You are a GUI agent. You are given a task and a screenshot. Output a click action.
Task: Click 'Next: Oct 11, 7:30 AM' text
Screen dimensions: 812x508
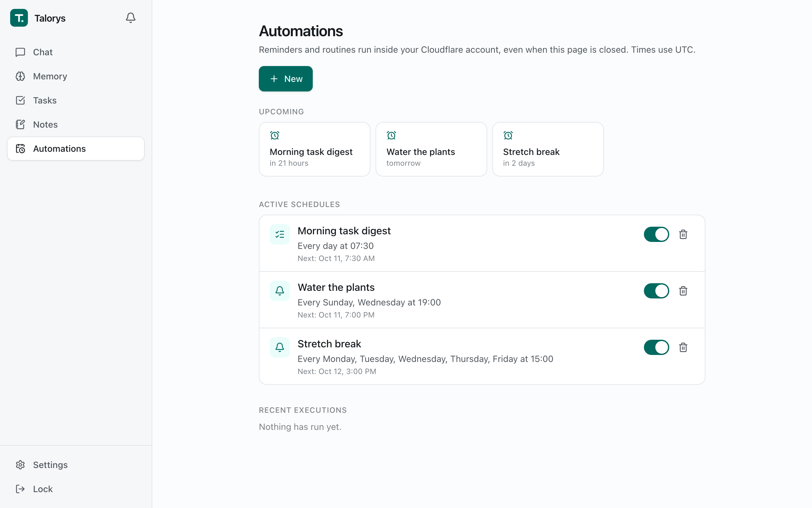(x=336, y=258)
